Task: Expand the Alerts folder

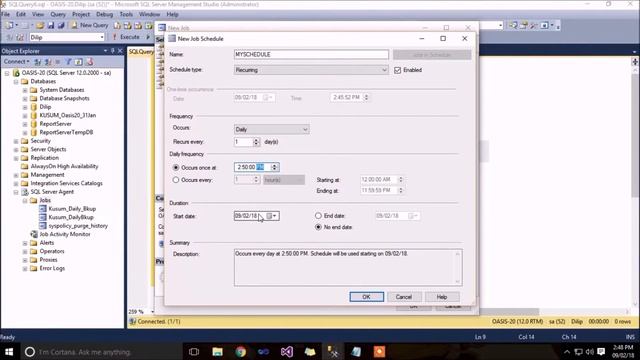Action: point(25,243)
